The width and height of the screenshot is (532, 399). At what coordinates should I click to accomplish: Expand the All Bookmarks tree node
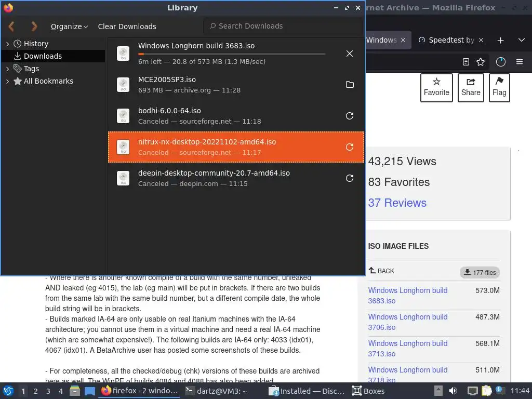click(7, 82)
